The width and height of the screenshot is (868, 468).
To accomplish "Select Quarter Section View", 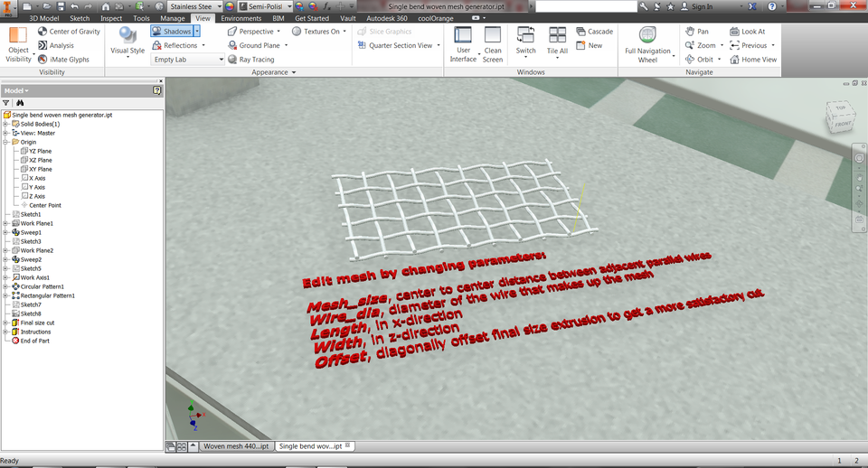I will click(x=395, y=45).
